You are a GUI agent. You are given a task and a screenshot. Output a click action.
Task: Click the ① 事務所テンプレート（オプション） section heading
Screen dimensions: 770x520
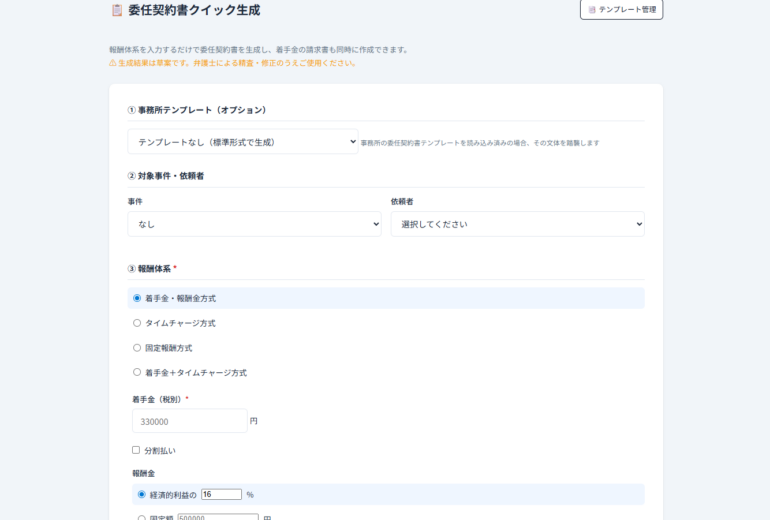pyautogui.click(x=197, y=110)
